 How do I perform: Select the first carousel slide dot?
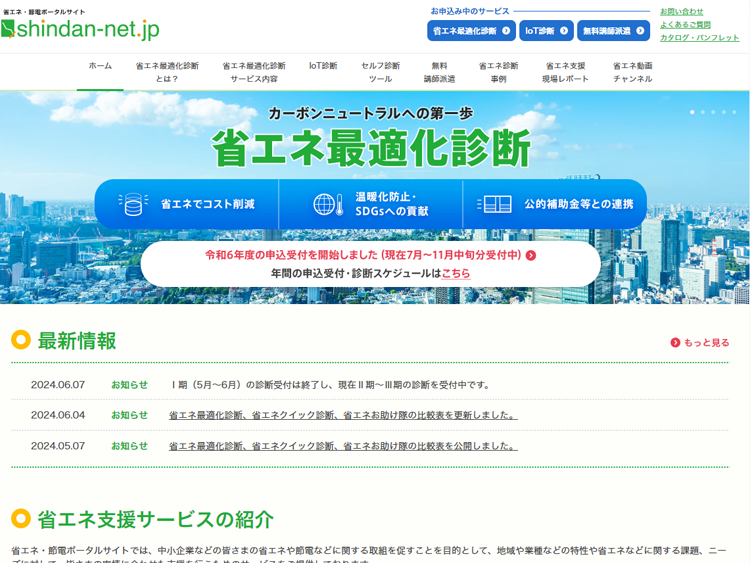[692, 112]
